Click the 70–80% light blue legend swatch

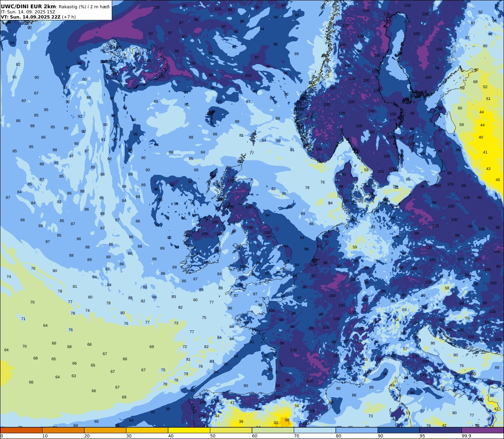coord(315,430)
